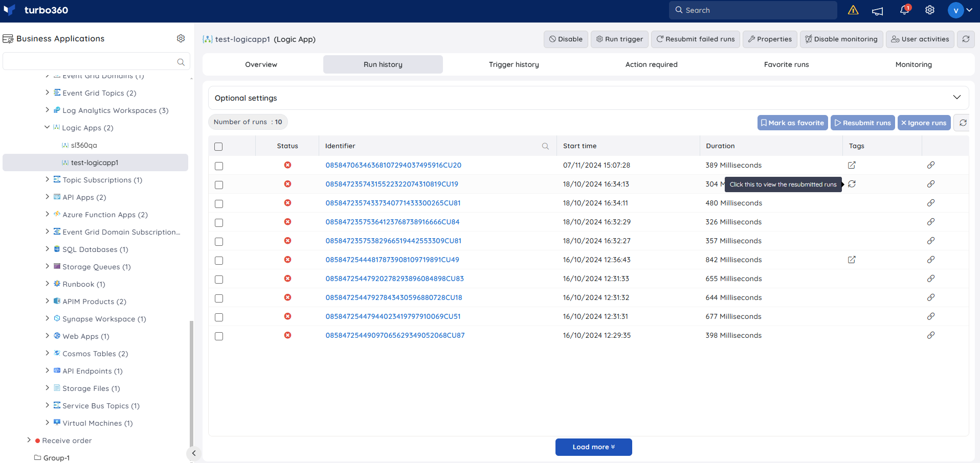
Task: Open Business Applications settings gear
Action: 181,38
